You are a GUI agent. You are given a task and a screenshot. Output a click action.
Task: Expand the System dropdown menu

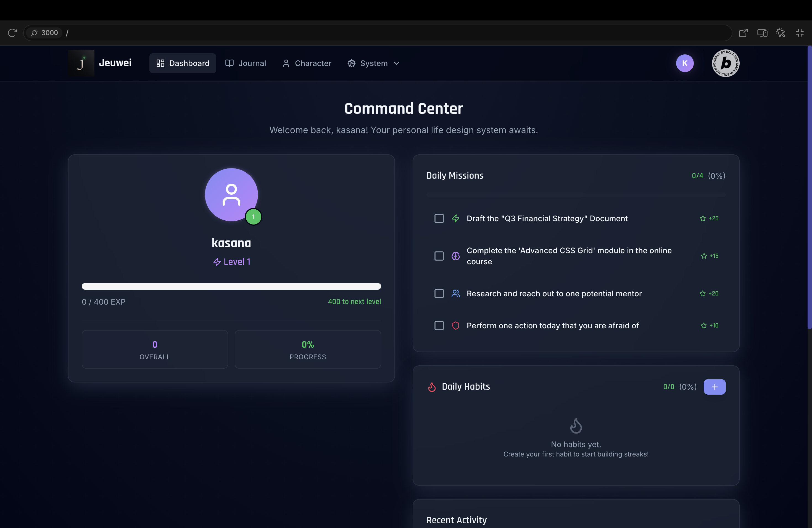[374, 63]
